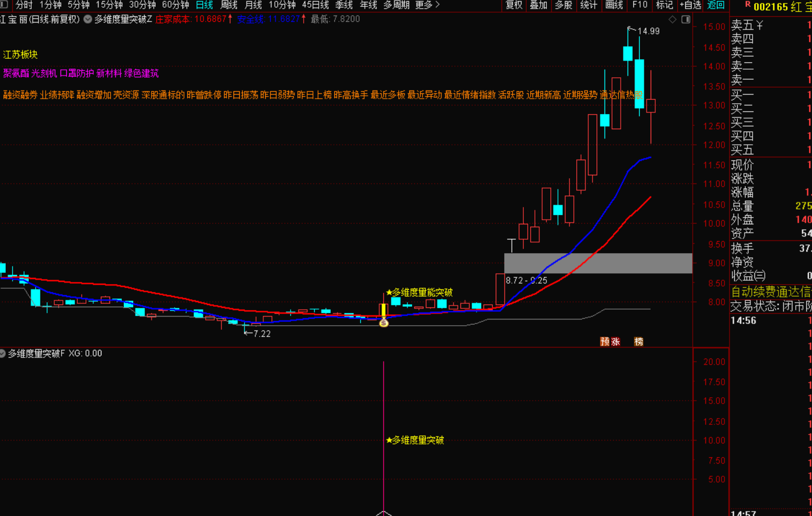This screenshot has height=516, width=812.
Task: Click the ¥ icon beside 卖五
Action: [x=760, y=25]
